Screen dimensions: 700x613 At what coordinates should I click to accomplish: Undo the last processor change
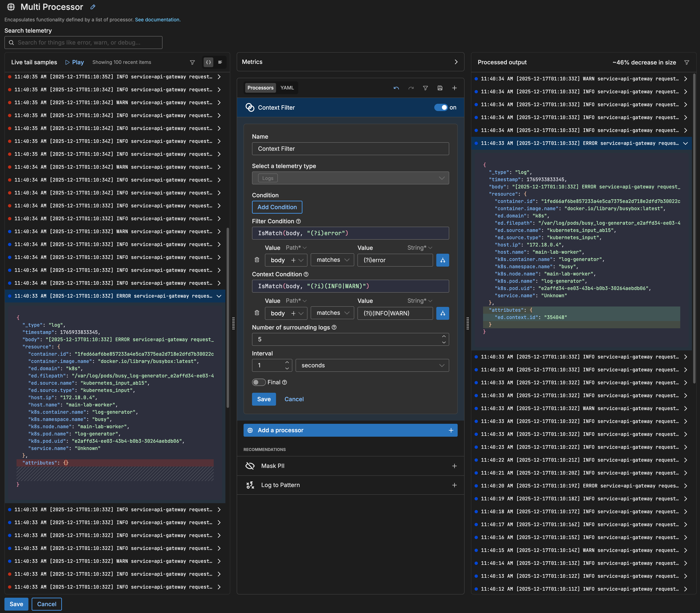[x=396, y=88]
